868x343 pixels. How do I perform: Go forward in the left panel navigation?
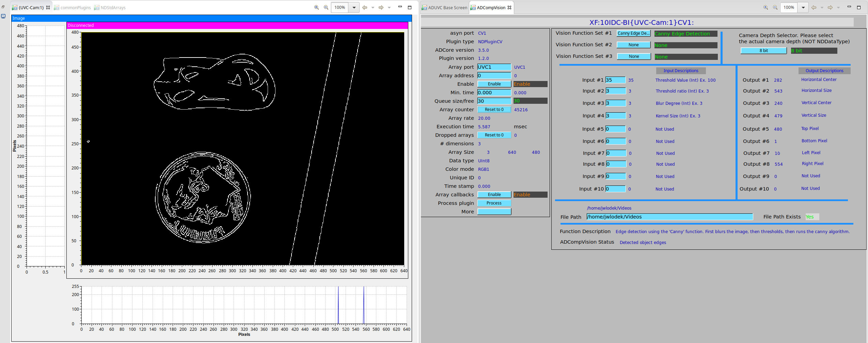[x=381, y=7]
